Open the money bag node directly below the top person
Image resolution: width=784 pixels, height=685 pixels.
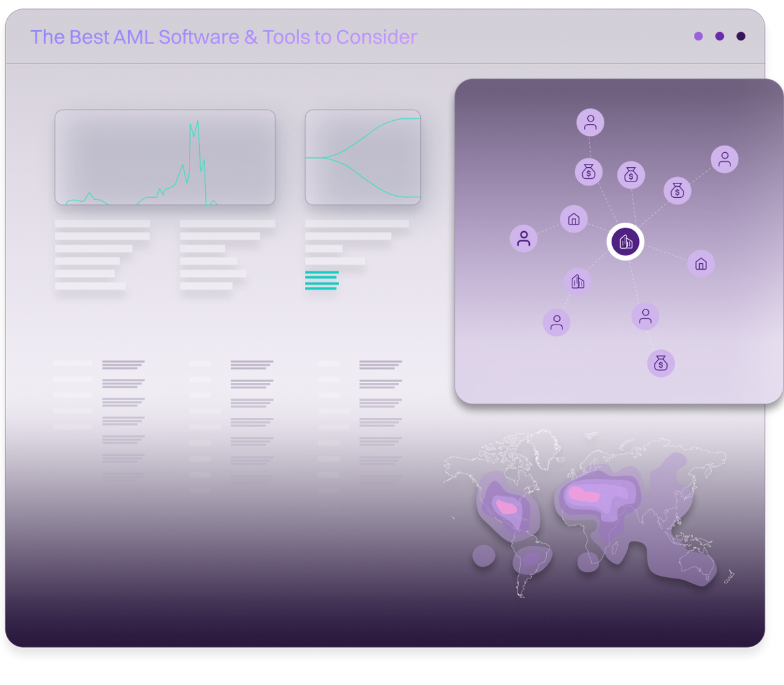589,172
